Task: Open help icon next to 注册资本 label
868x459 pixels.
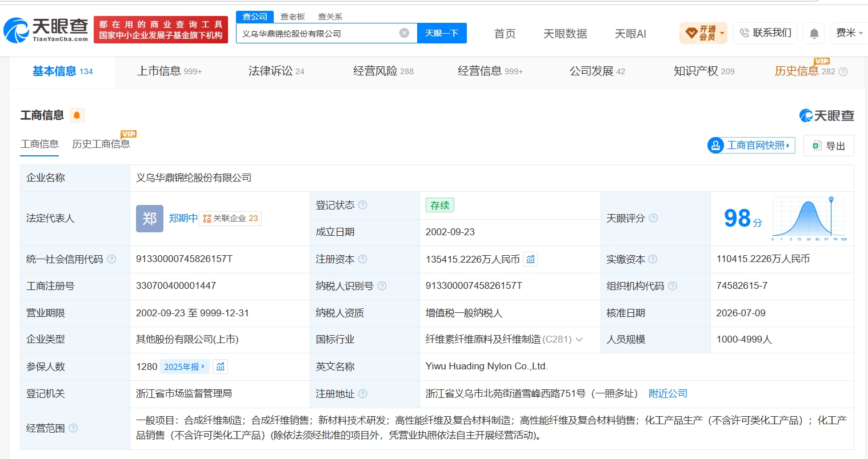Action: click(x=362, y=259)
